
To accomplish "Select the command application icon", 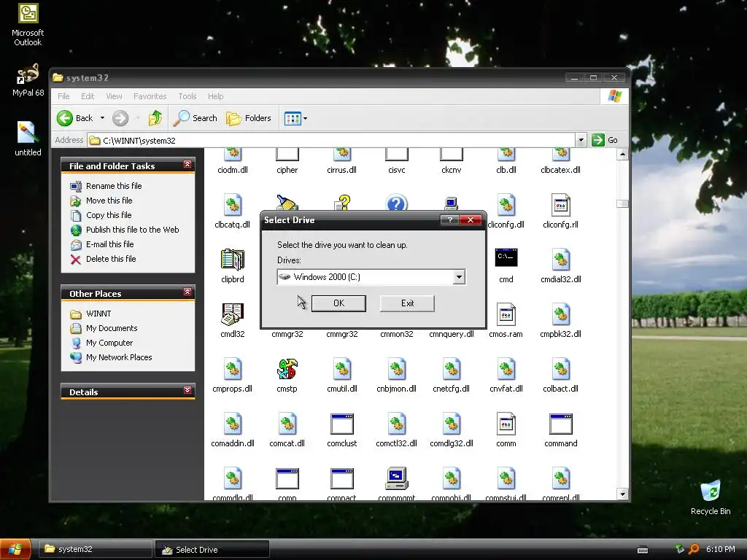I will pyautogui.click(x=561, y=424).
